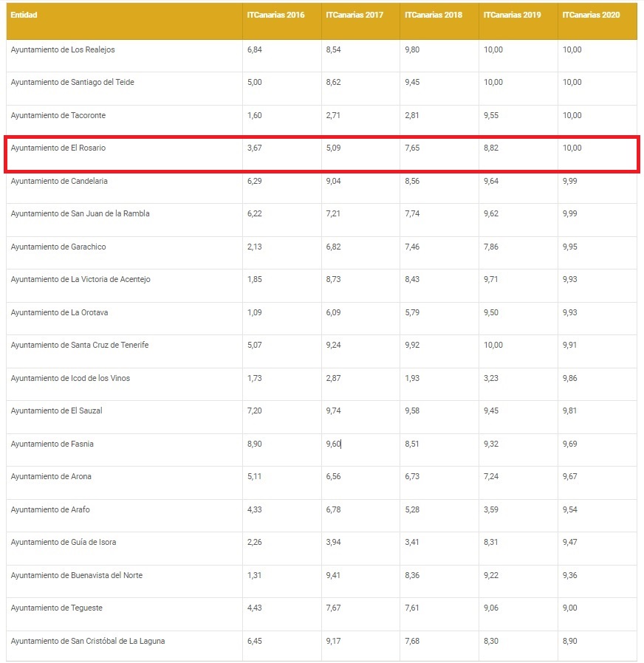The height and width of the screenshot is (663, 644).
Task: Click Ayuntamiento de Santiago del Teide
Action: [x=72, y=82]
